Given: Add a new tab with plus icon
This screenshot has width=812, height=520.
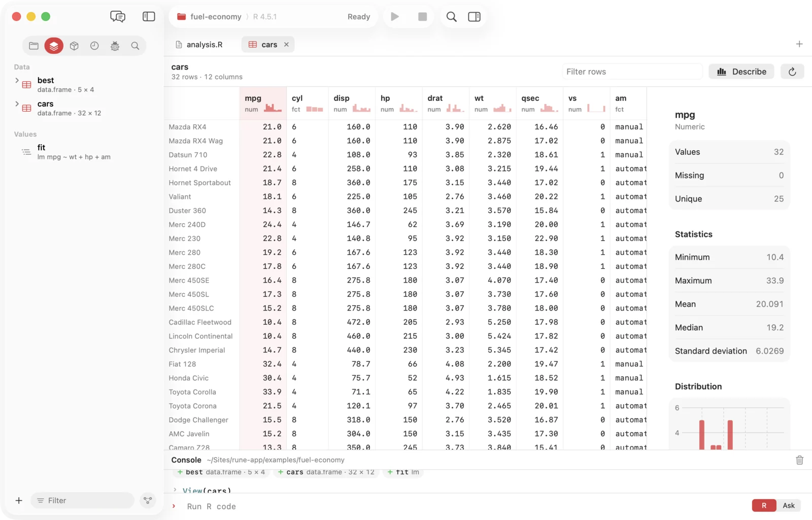Looking at the screenshot, I should click(x=799, y=44).
